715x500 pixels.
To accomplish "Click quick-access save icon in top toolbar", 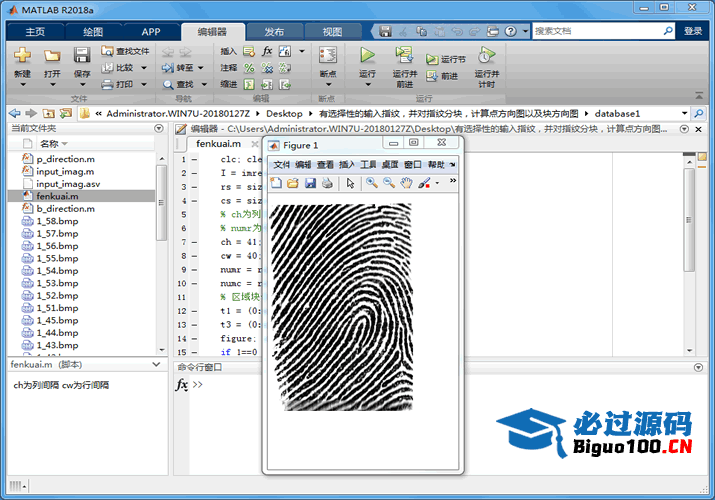I will tap(385, 31).
